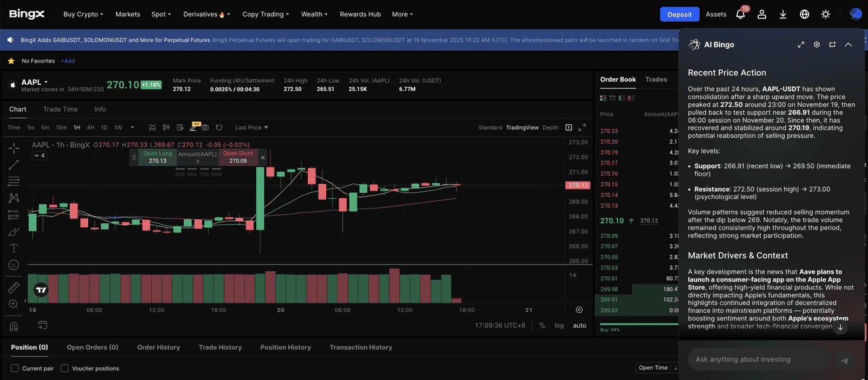The image size is (868, 380).
Task: Collapse the AI Bingo panel
Action: pos(848,45)
